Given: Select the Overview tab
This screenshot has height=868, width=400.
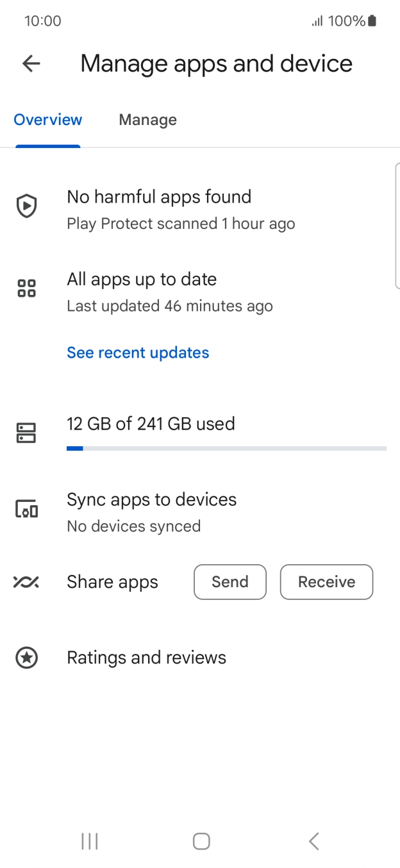Looking at the screenshot, I should click(48, 120).
